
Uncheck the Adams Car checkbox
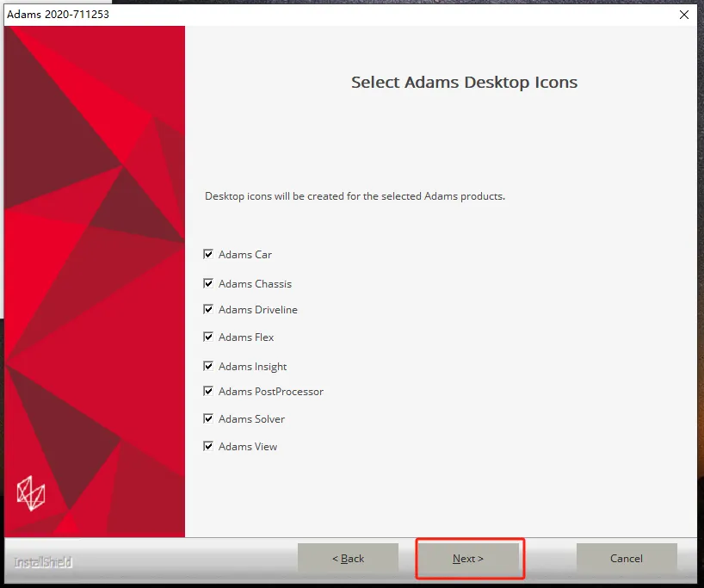point(208,254)
